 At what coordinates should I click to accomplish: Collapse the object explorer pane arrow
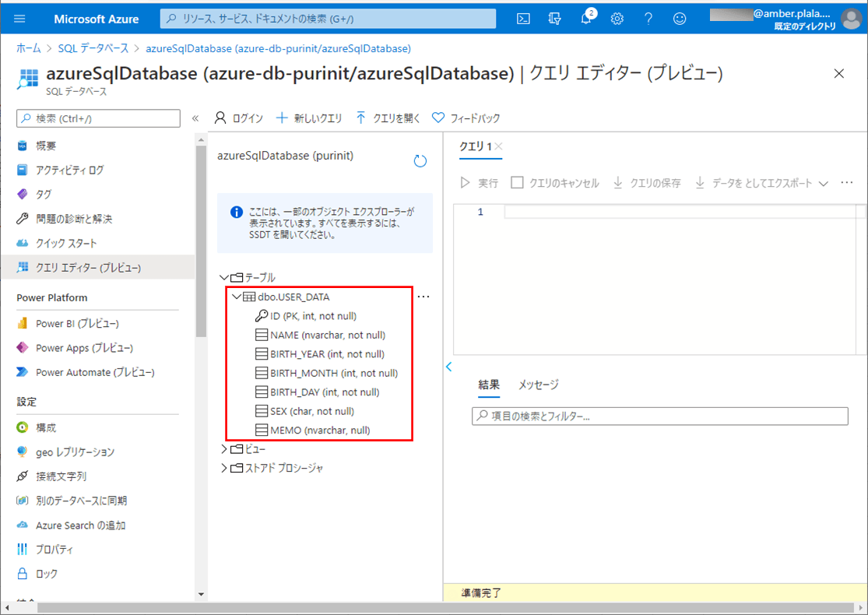(449, 367)
